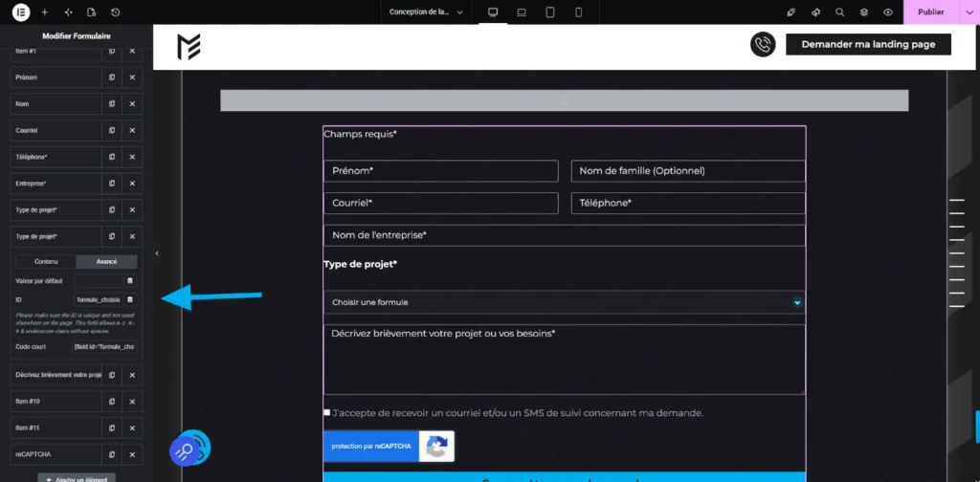Click the Ajouter un élément button
This screenshot has width=980, height=482.
(77, 477)
